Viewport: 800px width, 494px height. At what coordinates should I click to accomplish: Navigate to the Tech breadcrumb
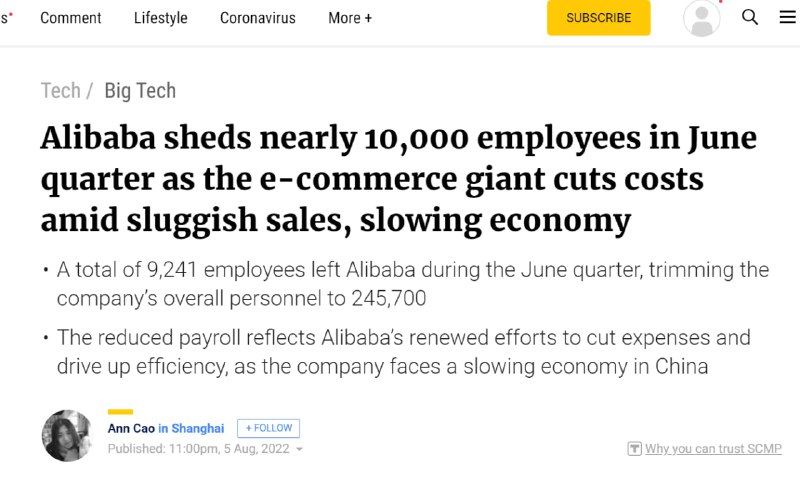60,91
